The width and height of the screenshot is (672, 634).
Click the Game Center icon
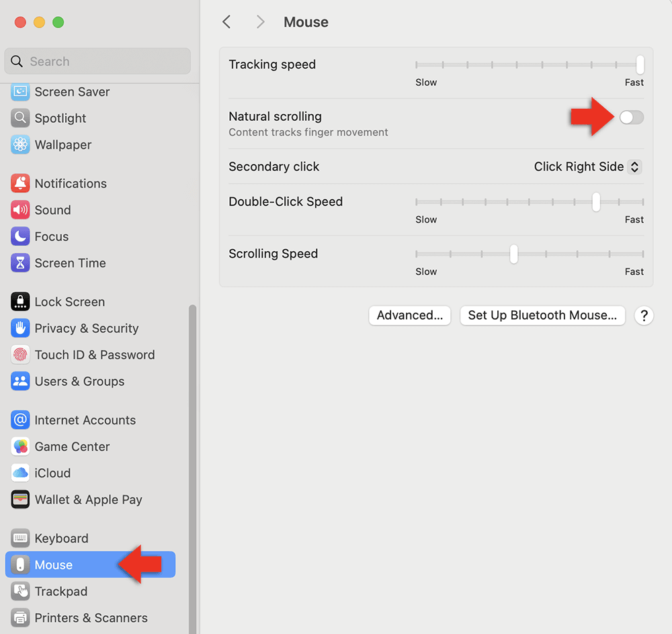pos(20,447)
